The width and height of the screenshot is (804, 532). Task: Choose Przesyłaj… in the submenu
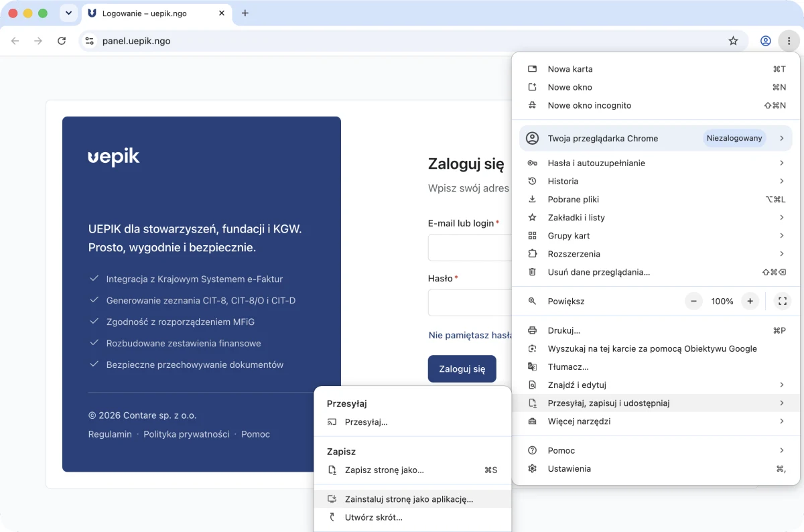(x=413, y=422)
